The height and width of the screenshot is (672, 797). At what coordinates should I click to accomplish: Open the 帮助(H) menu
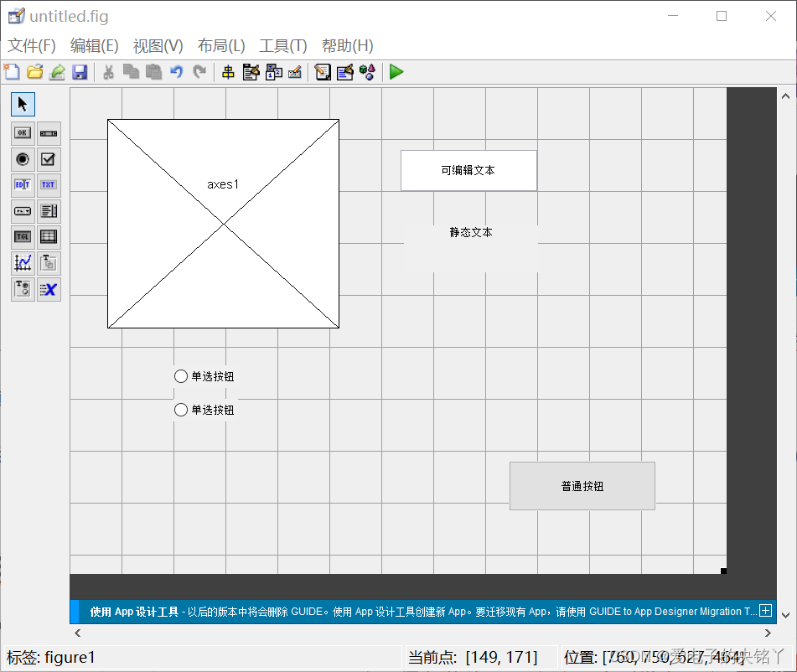pyautogui.click(x=347, y=46)
